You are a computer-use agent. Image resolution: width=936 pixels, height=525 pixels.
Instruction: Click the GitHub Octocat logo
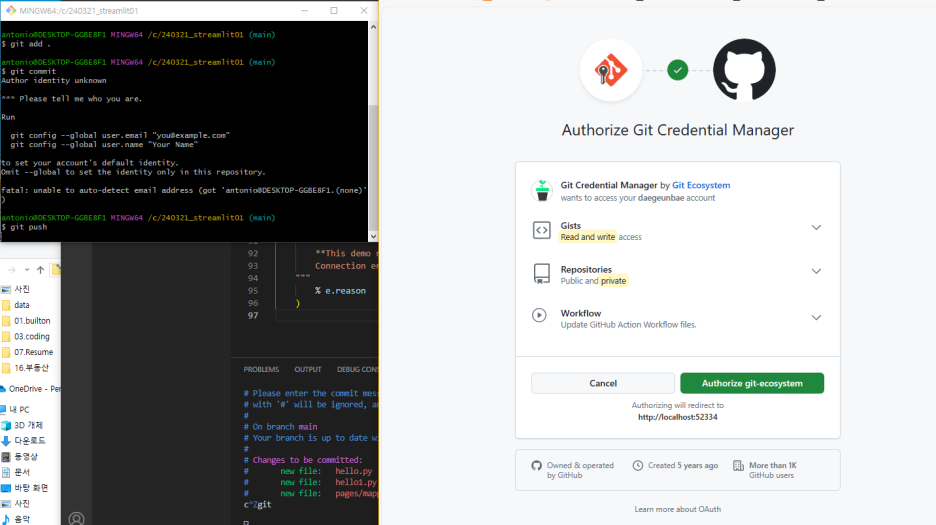(x=744, y=70)
